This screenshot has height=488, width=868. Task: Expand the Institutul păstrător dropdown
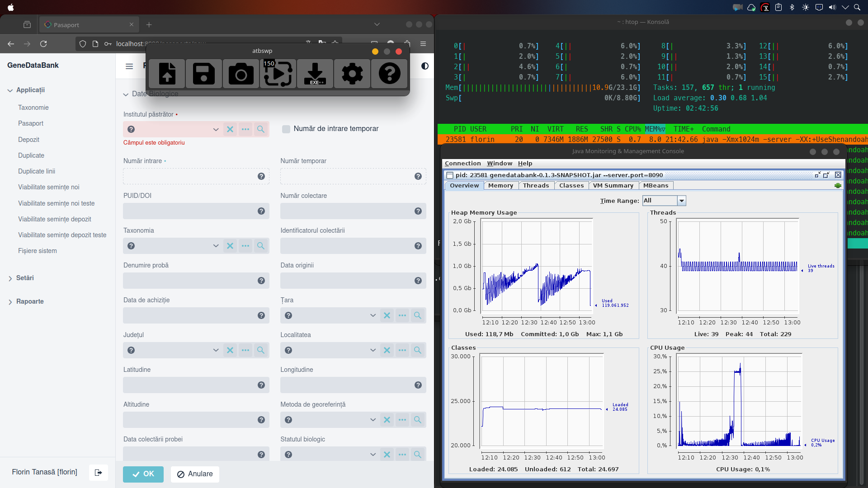coord(216,129)
